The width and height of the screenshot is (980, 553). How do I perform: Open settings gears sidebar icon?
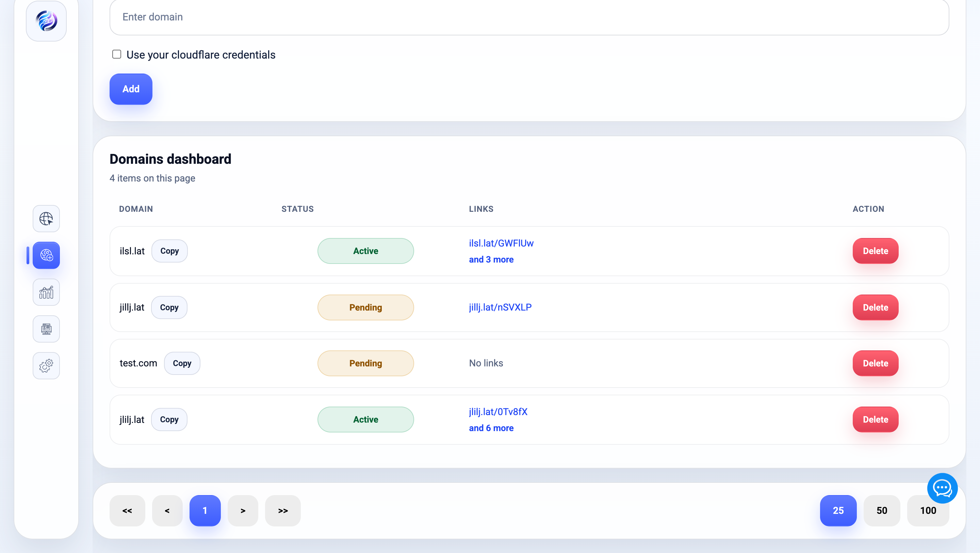pos(46,365)
